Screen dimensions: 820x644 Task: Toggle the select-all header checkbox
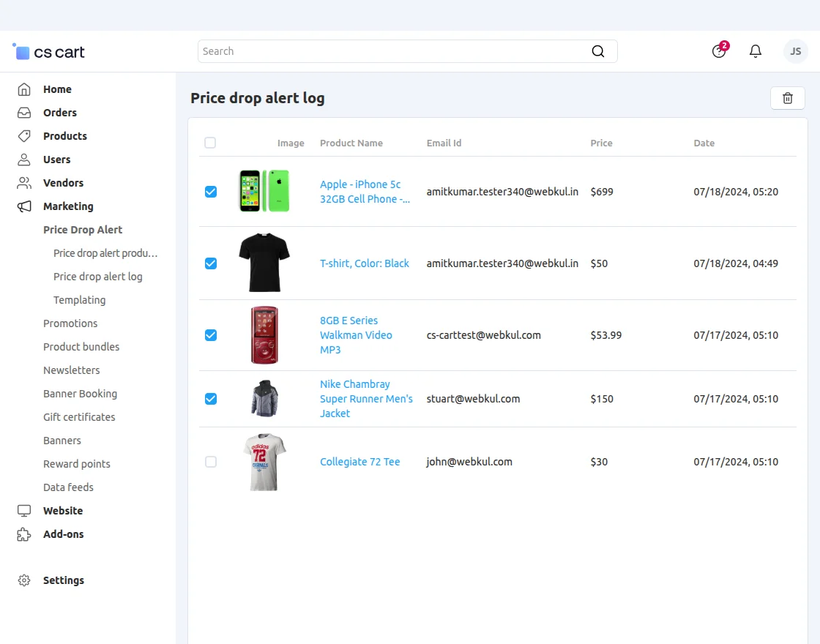point(210,143)
